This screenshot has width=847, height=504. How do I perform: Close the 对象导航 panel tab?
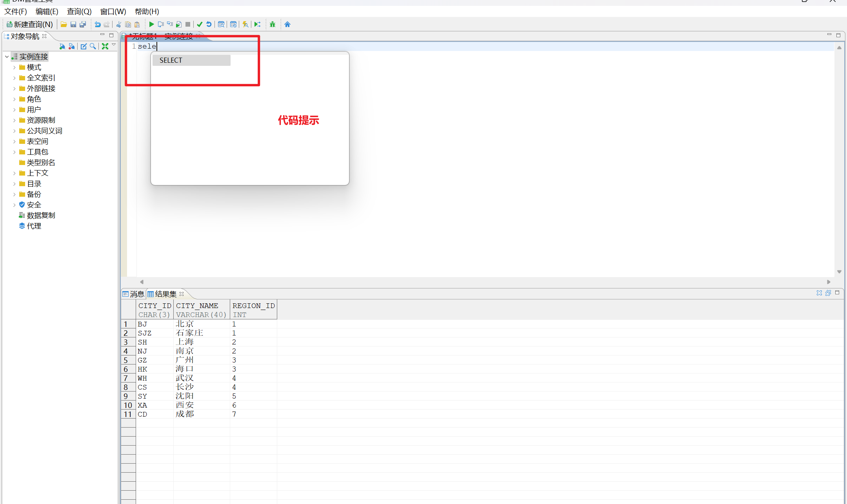(x=44, y=36)
